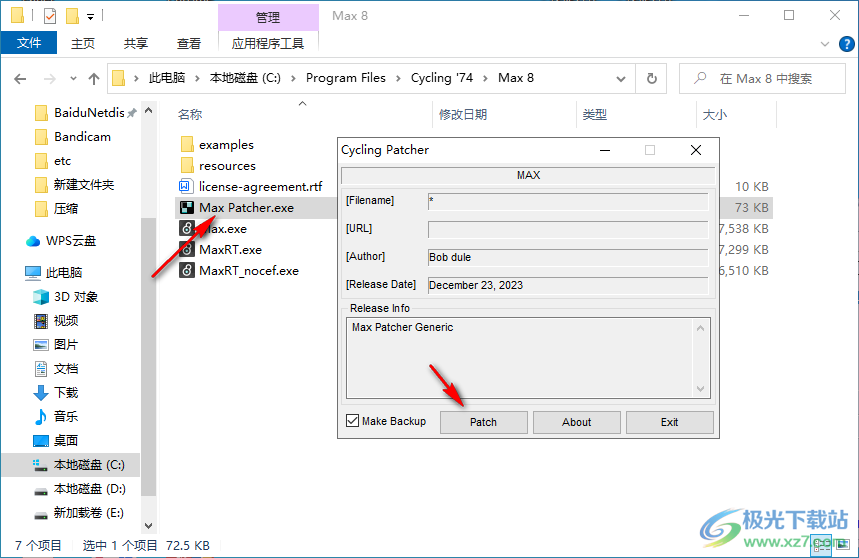859x558 pixels.
Task: Select 此电脑 in the navigation pane
Action: tap(64, 273)
